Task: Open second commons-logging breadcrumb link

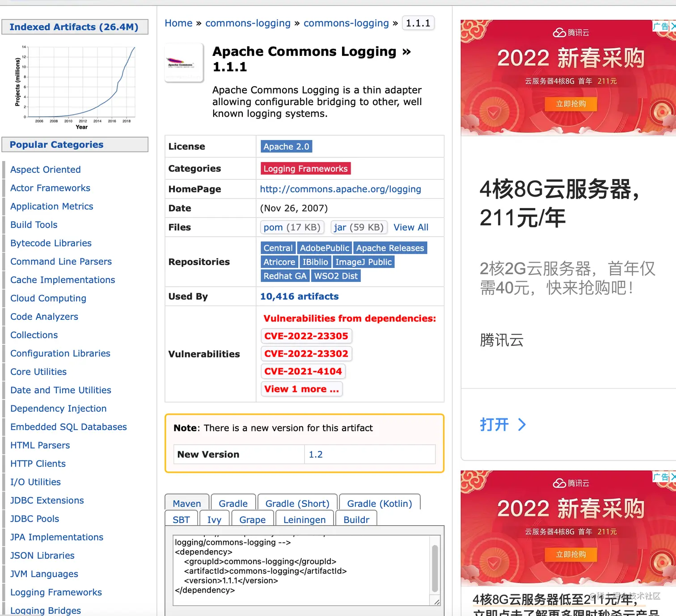Action: (346, 23)
